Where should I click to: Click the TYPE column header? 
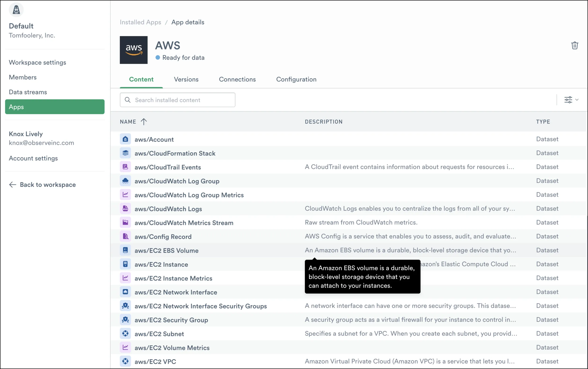point(543,122)
